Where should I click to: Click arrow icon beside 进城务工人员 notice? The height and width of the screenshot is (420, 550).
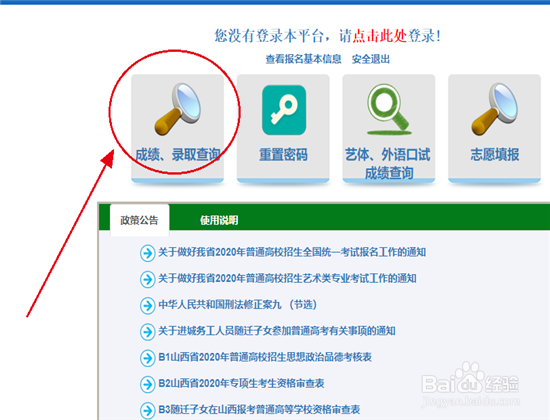click(147, 332)
